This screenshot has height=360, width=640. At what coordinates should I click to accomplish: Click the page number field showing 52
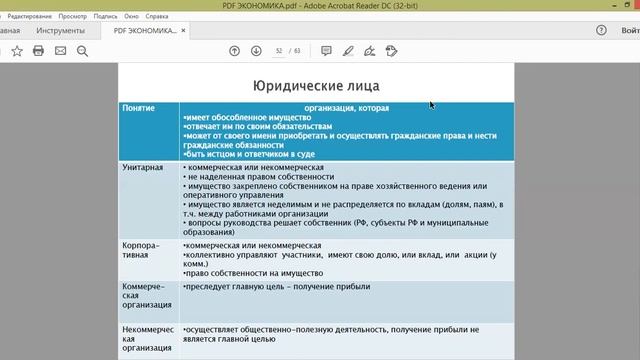[279, 51]
